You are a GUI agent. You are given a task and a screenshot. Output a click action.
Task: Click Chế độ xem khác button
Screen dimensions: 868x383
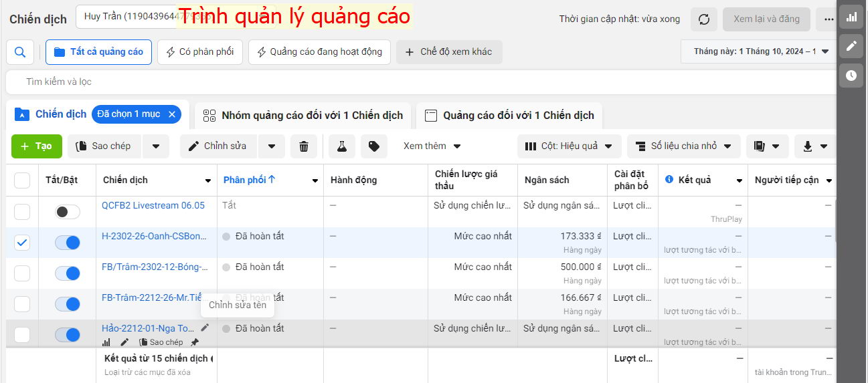click(448, 52)
